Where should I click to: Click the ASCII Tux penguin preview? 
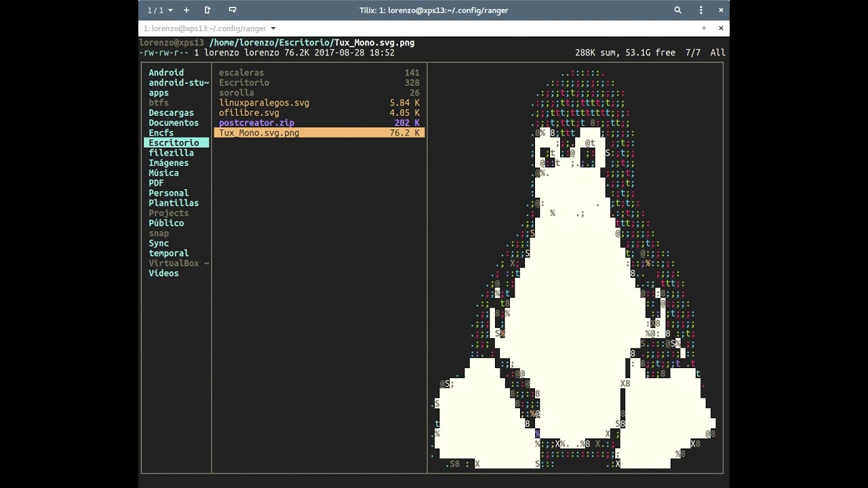coord(574,268)
